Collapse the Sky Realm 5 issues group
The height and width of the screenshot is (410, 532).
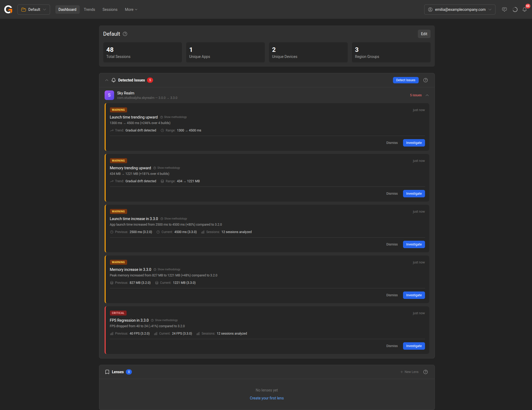[x=427, y=95]
